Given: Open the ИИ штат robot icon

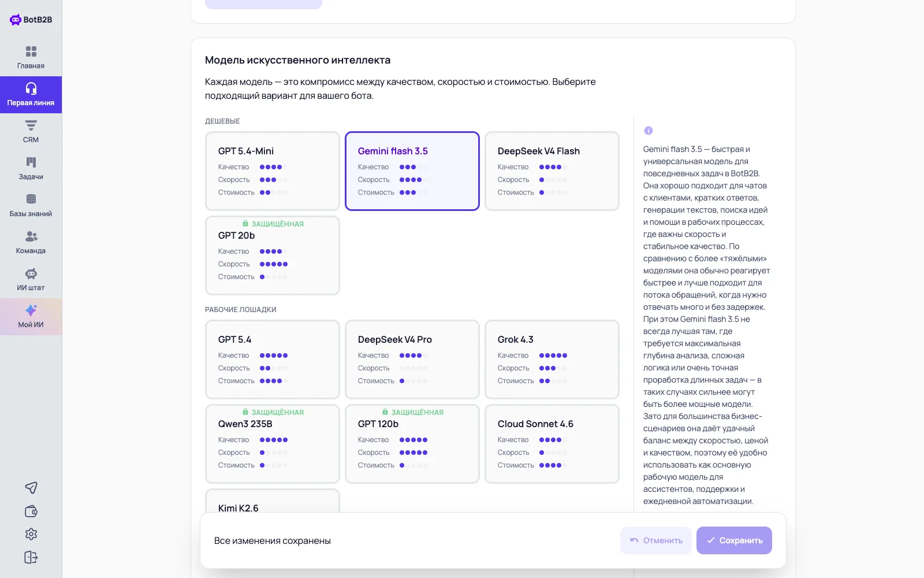Looking at the screenshot, I should [31, 273].
